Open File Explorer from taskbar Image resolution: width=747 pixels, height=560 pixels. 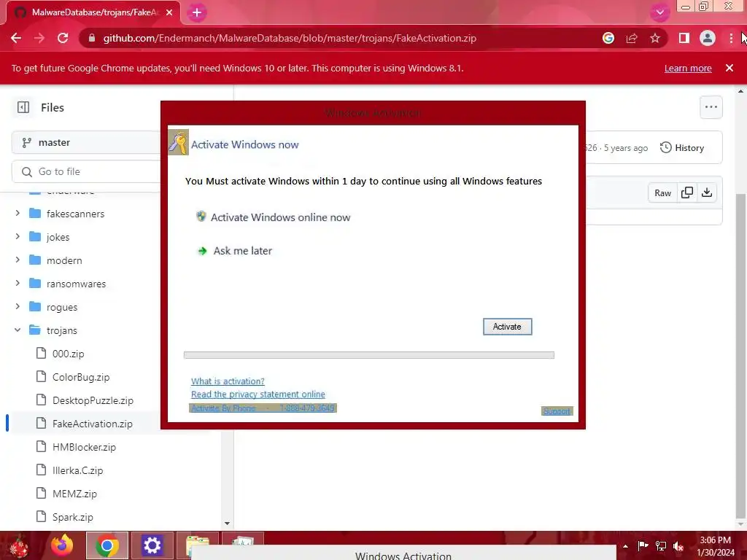coord(197,545)
